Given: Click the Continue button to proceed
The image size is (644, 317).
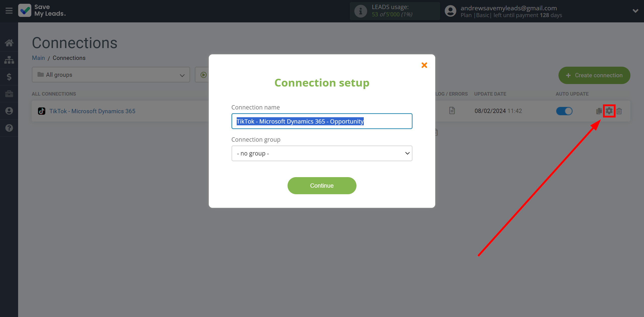Looking at the screenshot, I should (x=321, y=185).
